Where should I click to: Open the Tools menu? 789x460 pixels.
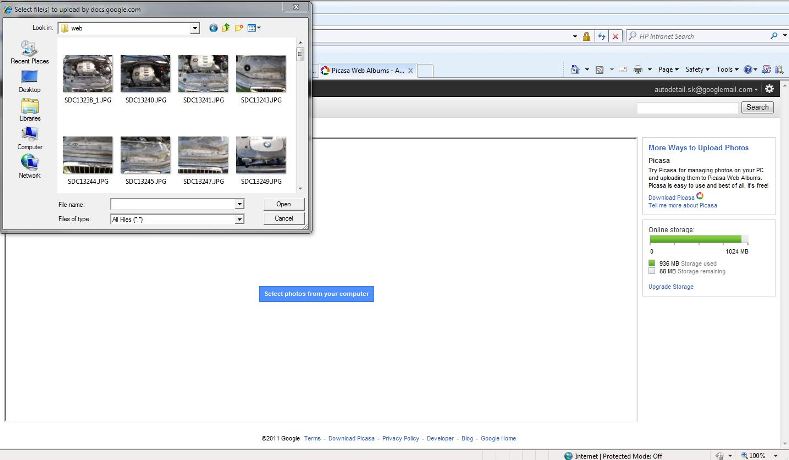click(x=728, y=69)
